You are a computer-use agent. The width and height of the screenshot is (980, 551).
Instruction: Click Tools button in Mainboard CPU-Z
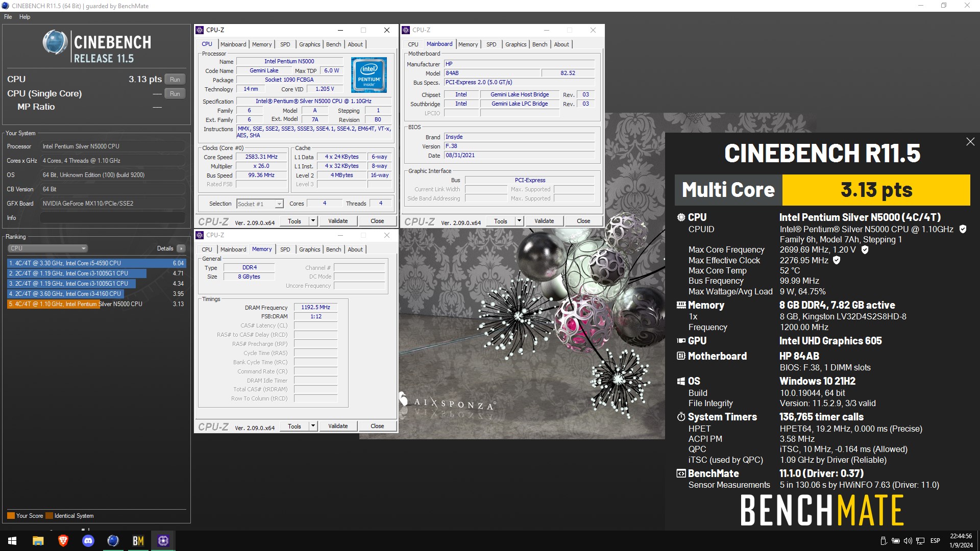tap(500, 221)
